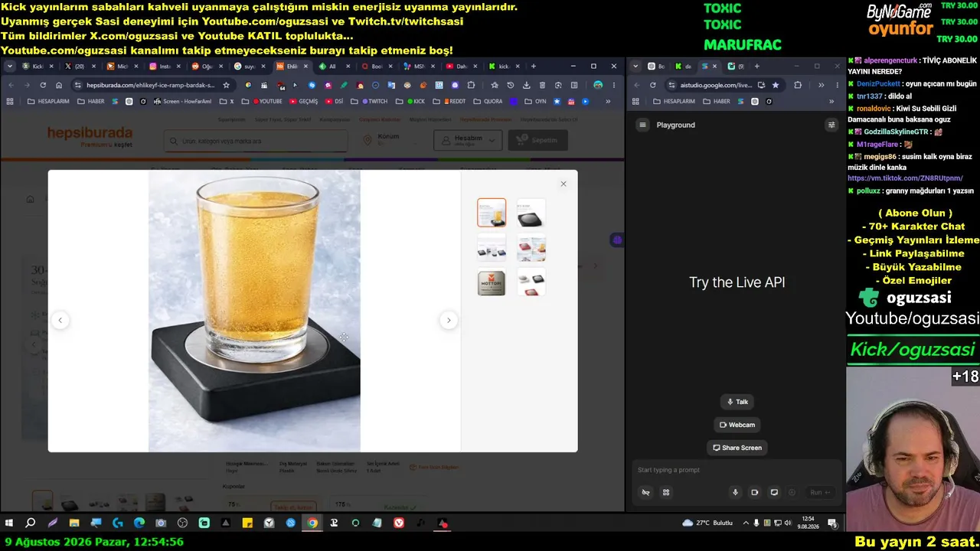The image size is (980, 551).
Task: Open tab search dropdown in left browser
Action: point(10,67)
